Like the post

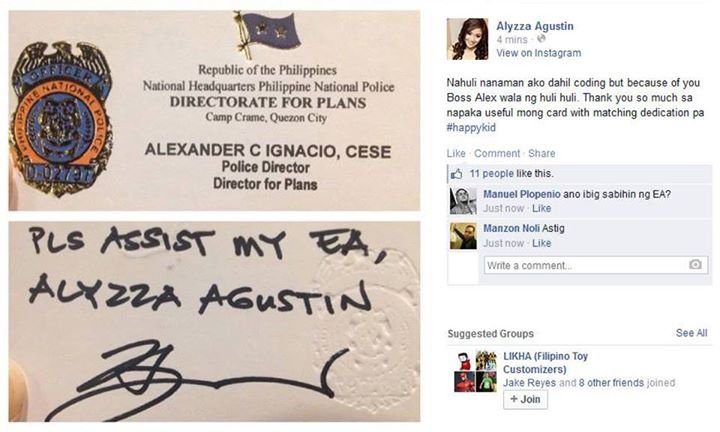pos(456,153)
